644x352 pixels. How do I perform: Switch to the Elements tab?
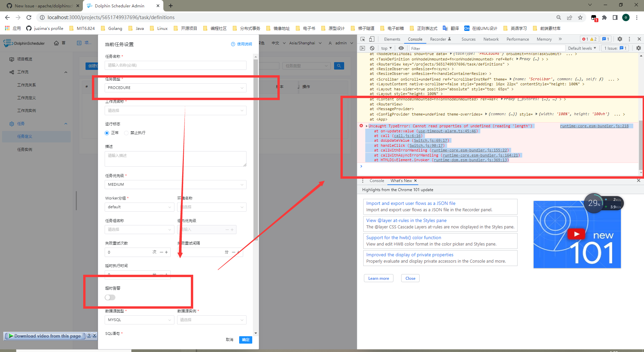pos(392,39)
